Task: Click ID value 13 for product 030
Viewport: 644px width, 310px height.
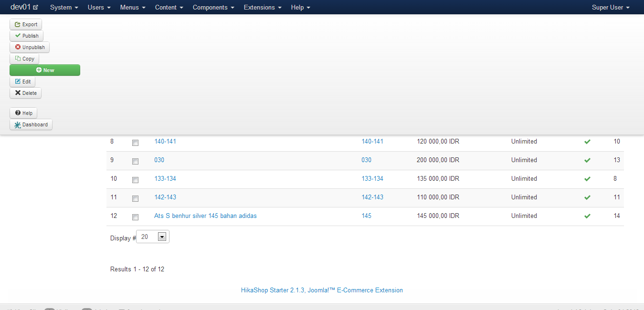Action: click(617, 160)
